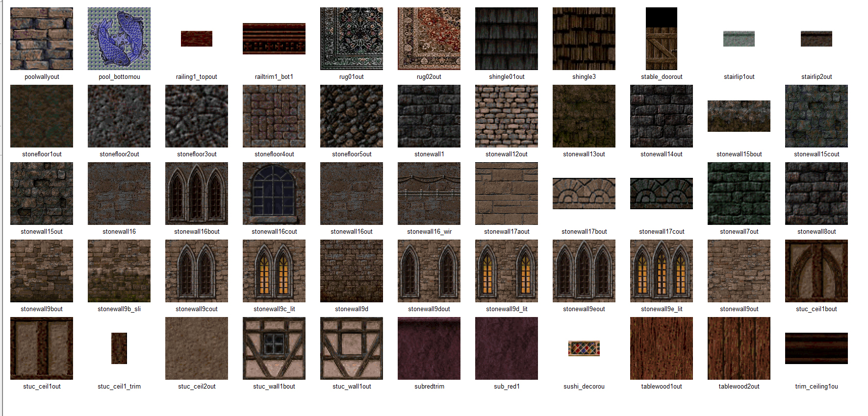Pick the railtrim1_bot1 texture thumbnail
868x416 pixels.
[x=274, y=39]
